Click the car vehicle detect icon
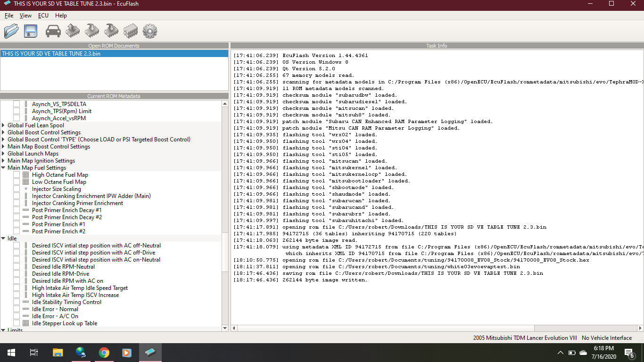Screen dimensions: 644x362 click(53, 31)
